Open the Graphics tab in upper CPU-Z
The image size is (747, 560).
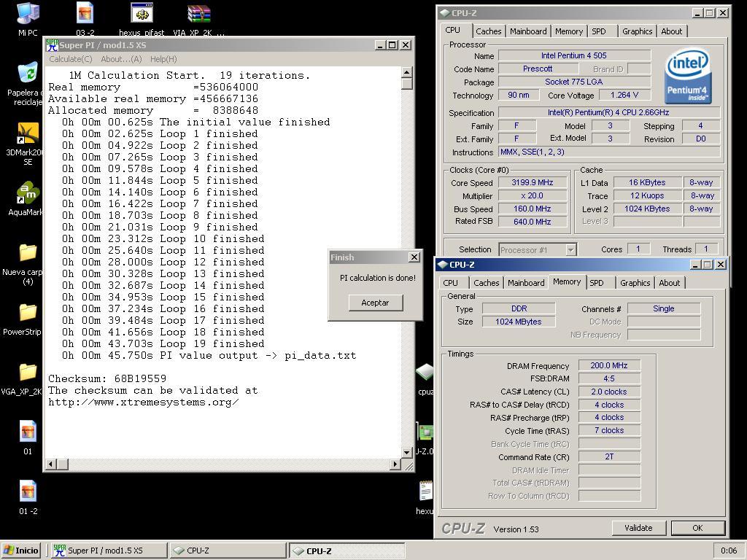[x=637, y=31]
